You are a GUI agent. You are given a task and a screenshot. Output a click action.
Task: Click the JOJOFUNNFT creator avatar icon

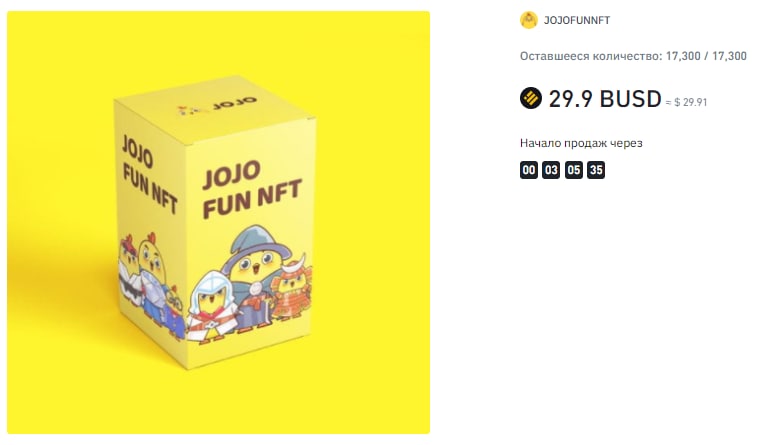coord(529,20)
